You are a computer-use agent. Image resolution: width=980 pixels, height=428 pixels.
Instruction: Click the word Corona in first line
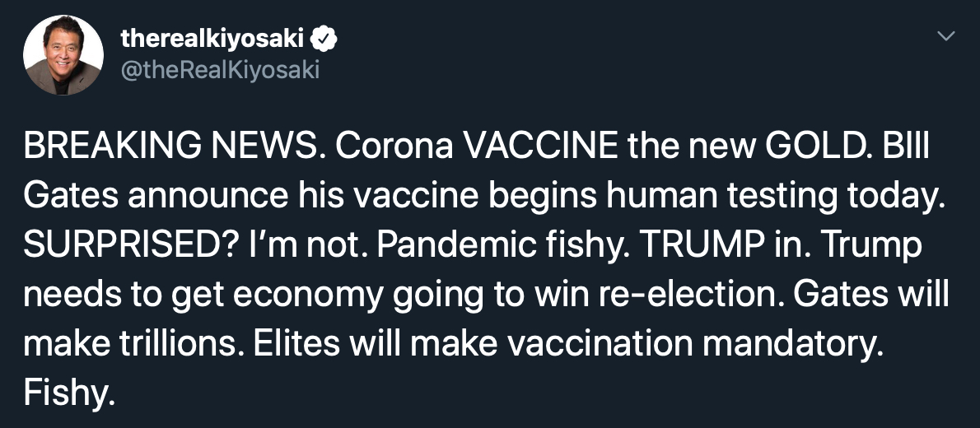click(394, 147)
